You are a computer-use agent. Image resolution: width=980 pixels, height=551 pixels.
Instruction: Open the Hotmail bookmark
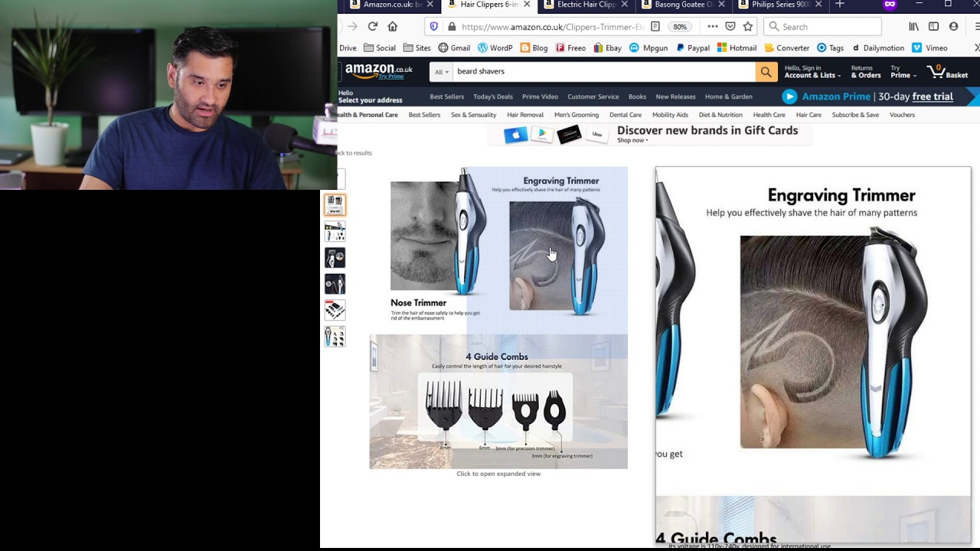coord(737,47)
